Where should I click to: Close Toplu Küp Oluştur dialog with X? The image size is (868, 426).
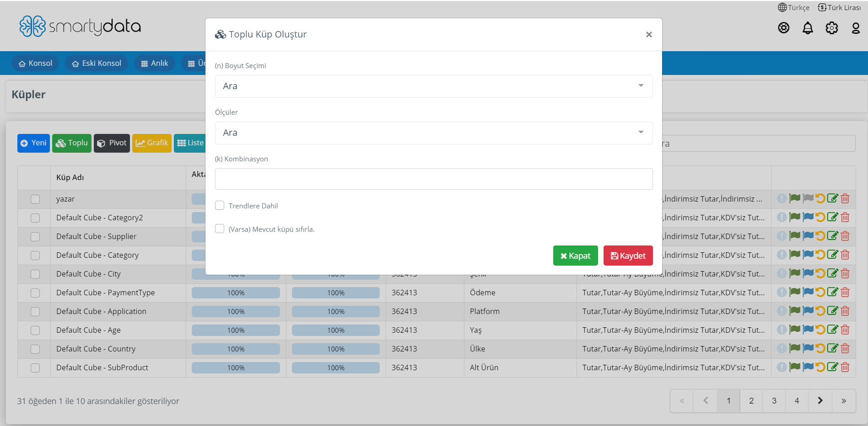pyautogui.click(x=649, y=35)
